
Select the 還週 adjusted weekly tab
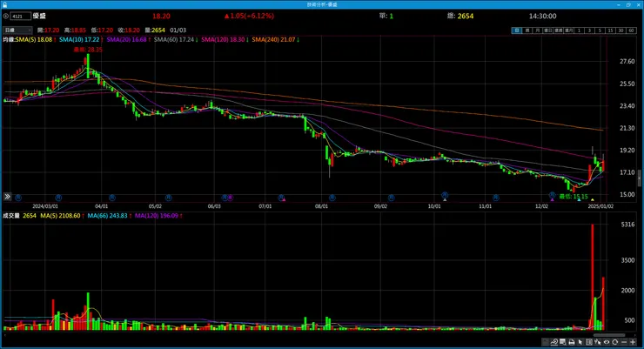[x=559, y=30]
